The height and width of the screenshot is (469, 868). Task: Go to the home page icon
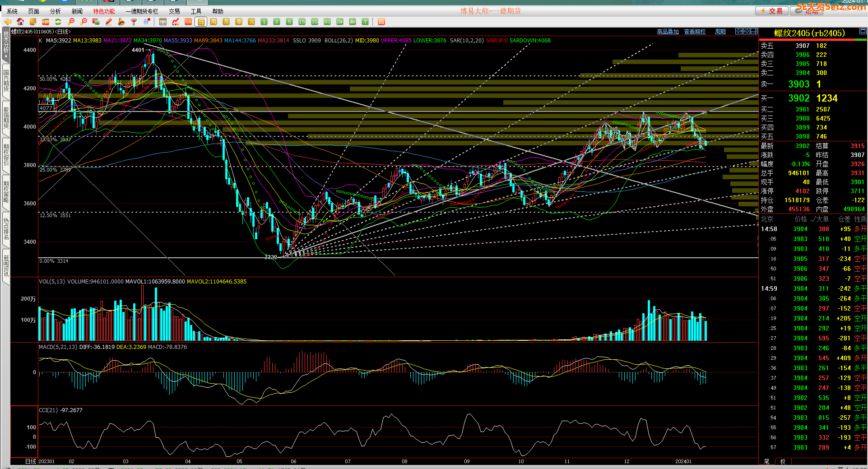point(20,22)
